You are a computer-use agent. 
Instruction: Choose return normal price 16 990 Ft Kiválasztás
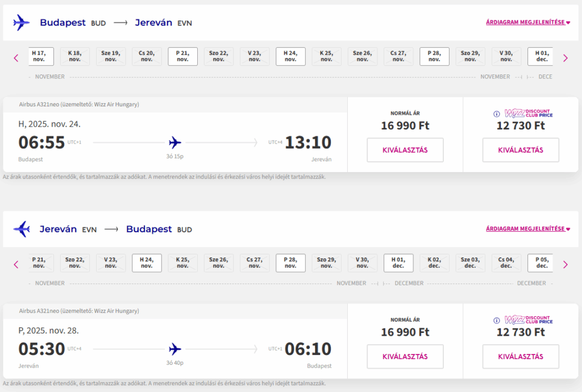(405, 357)
